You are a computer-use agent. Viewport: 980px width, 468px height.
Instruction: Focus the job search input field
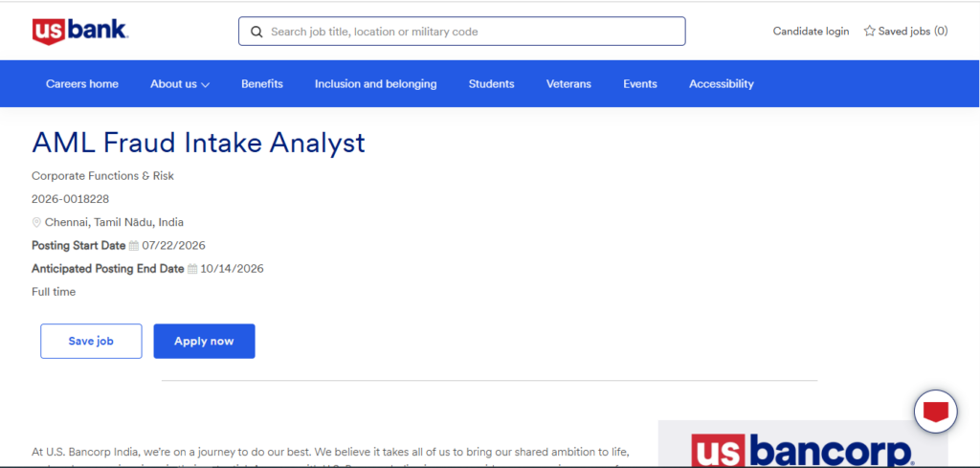[x=462, y=32]
